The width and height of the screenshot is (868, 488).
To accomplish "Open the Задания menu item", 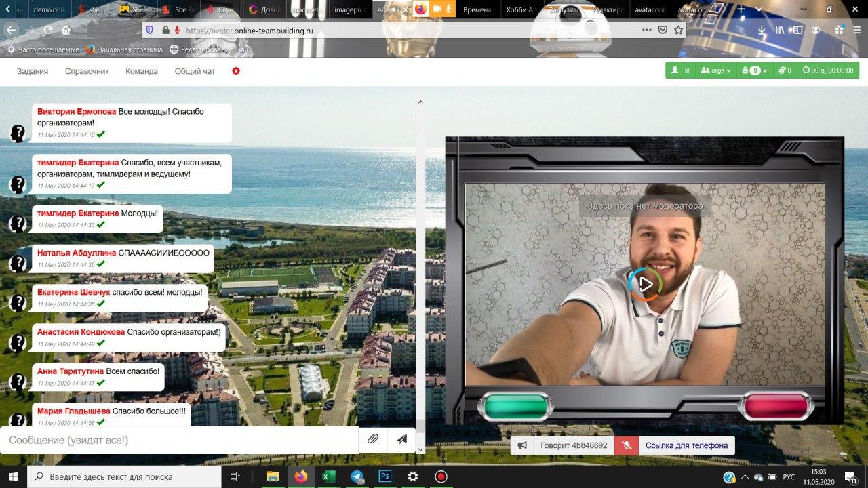I will (x=33, y=71).
